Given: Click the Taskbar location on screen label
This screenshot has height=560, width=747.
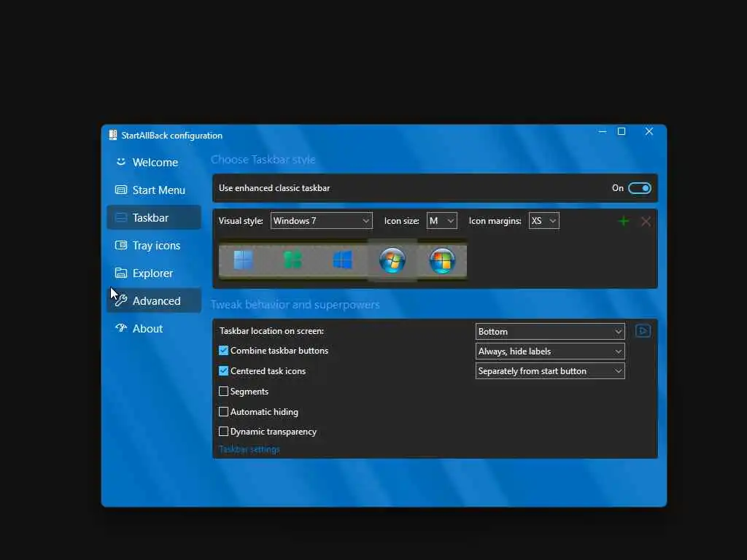Looking at the screenshot, I should tap(271, 330).
